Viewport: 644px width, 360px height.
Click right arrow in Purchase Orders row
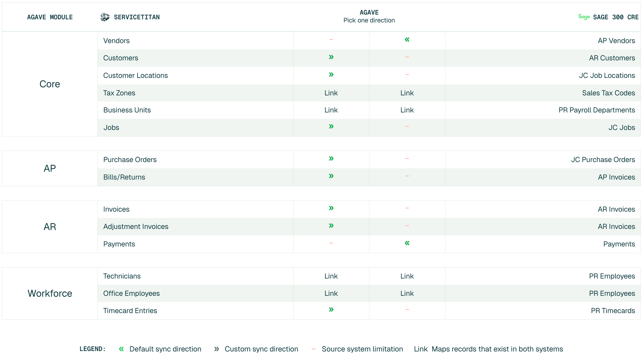point(331,158)
